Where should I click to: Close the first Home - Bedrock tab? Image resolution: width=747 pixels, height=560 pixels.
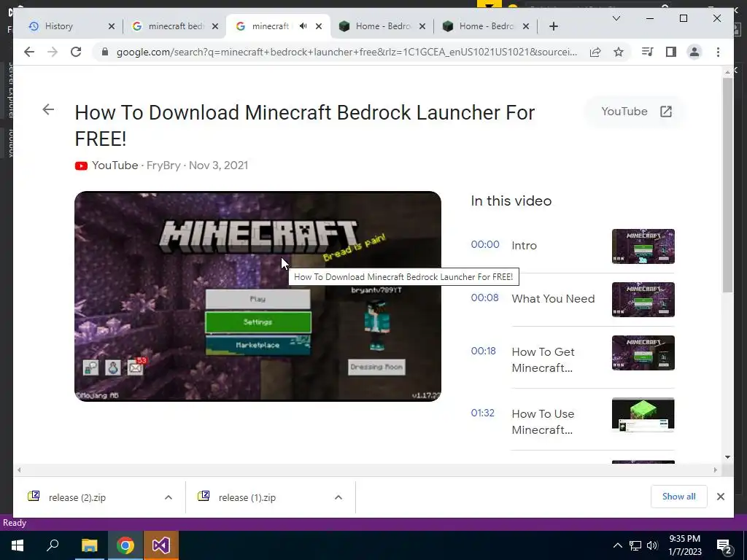(422, 26)
